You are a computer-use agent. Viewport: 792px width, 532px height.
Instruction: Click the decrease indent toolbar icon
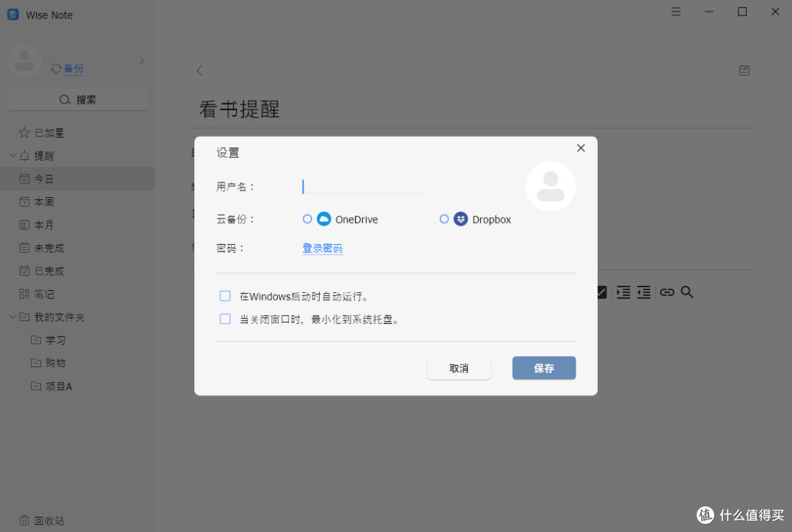(644, 292)
